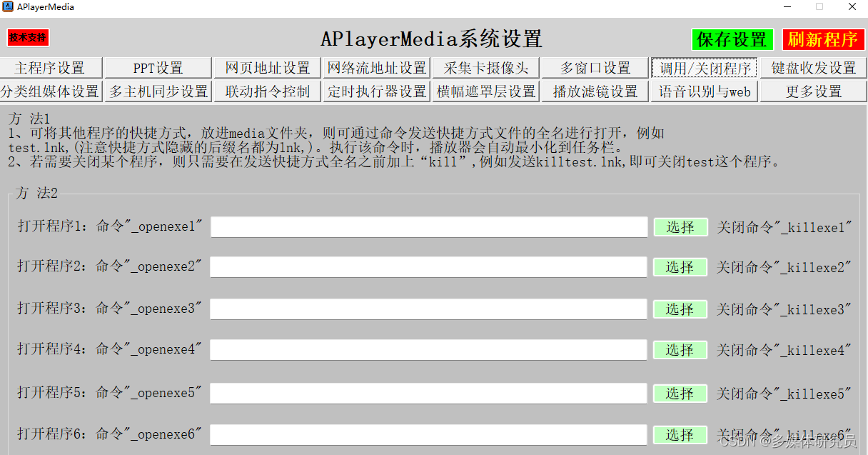Go to the 网络流地址设置 tab

pos(377,68)
